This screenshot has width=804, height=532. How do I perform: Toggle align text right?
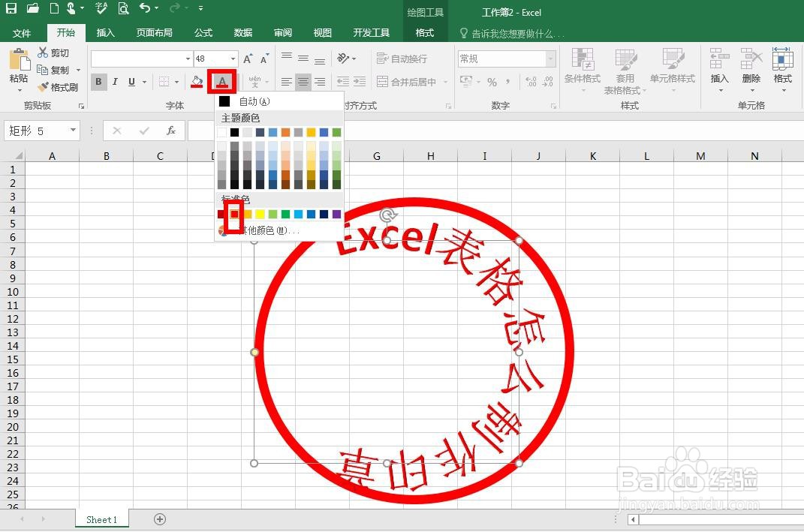point(320,82)
